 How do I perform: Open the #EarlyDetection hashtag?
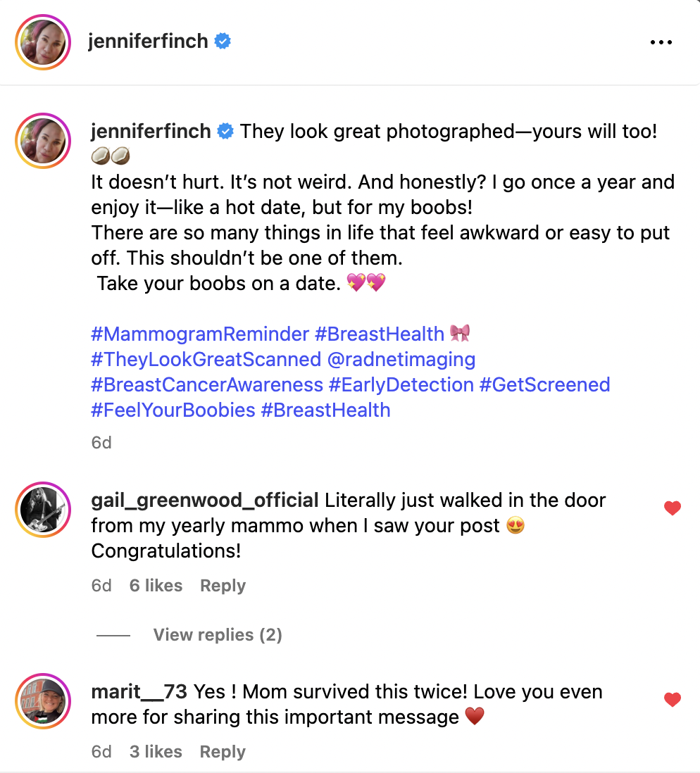[x=401, y=384]
